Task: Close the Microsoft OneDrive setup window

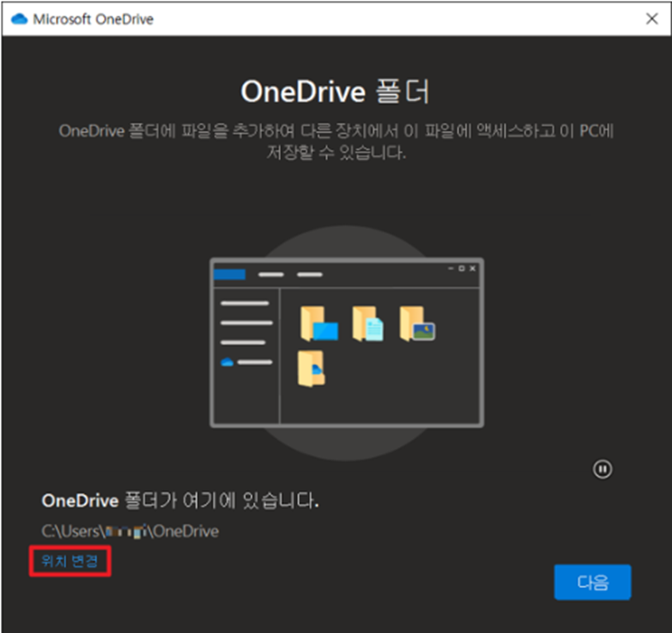Action: tap(651, 19)
